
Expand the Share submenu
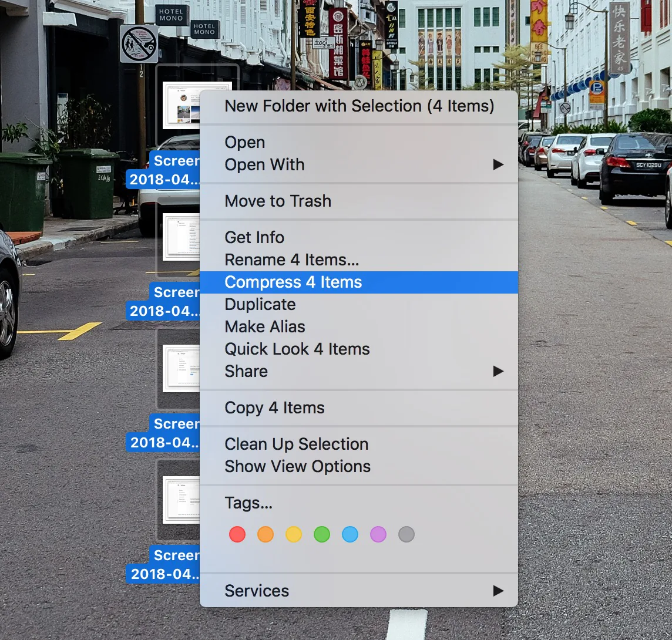point(359,372)
